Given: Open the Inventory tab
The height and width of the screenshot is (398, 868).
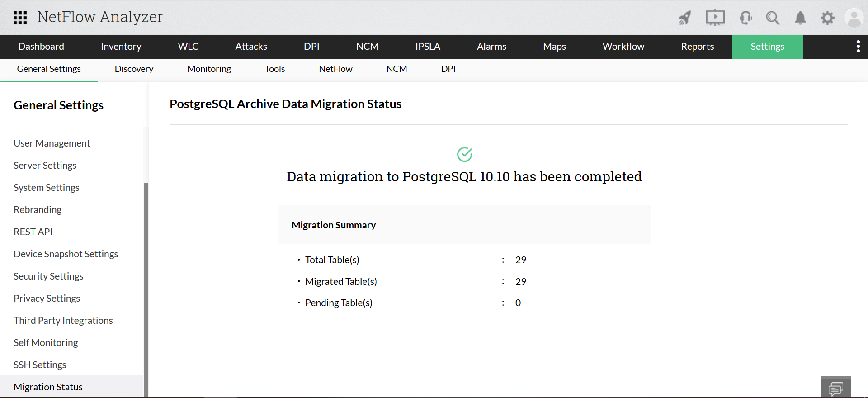Looking at the screenshot, I should (x=121, y=47).
